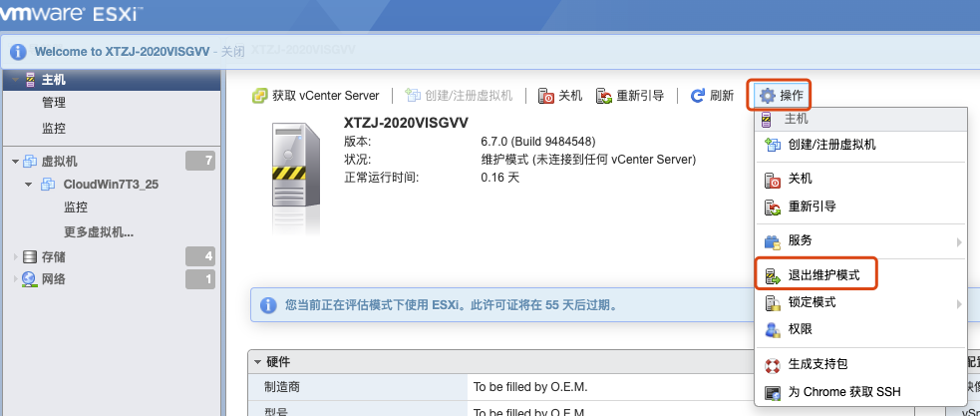Click the 6.7.0 (Build 9484548) version text
Image resolution: width=980 pixels, height=416 pixels.
click(538, 142)
